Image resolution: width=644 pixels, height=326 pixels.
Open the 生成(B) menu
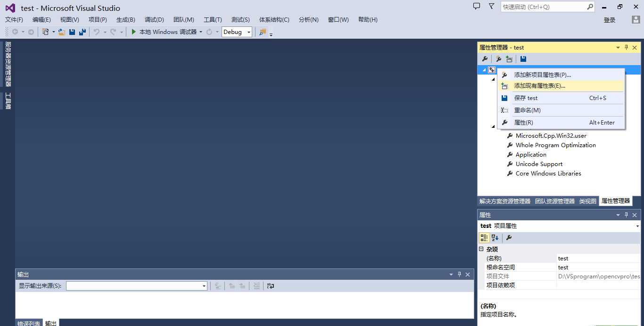[126, 19]
